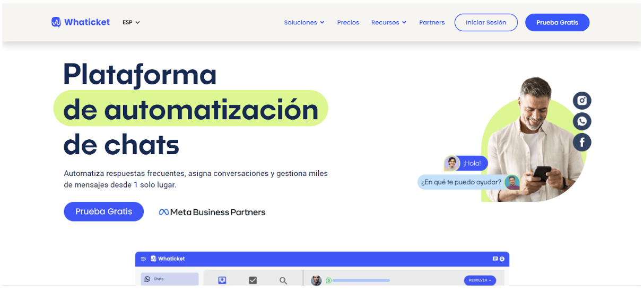Expand the Soluciones menu
This screenshot has width=644, height=302.
tap(304, 22)
